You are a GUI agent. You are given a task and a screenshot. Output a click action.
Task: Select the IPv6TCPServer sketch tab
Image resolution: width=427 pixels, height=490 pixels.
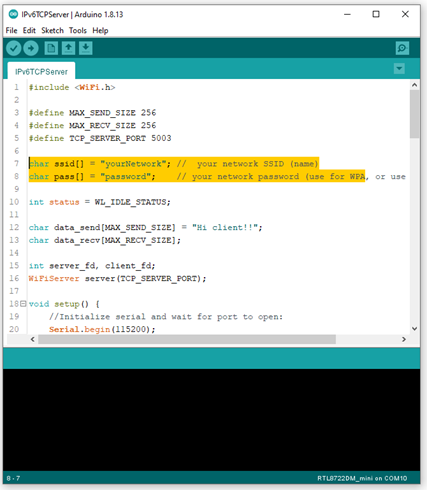41,72
